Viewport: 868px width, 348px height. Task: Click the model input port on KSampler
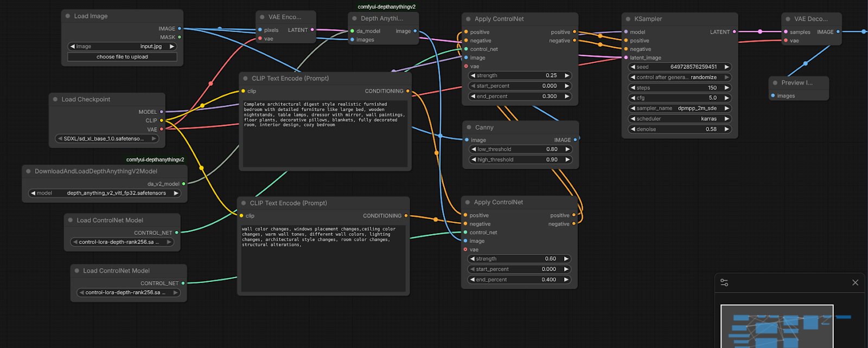[x=626, y=32]
